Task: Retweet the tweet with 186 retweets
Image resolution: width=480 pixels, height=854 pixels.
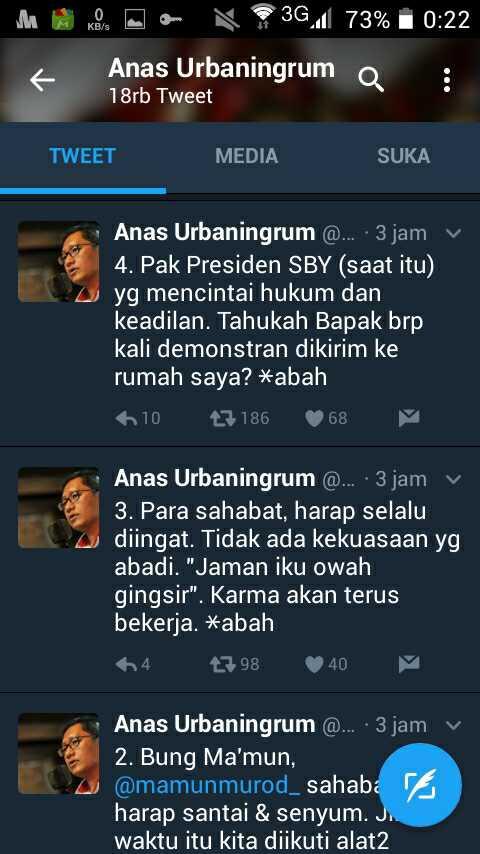Action: (x=223, y=418)
